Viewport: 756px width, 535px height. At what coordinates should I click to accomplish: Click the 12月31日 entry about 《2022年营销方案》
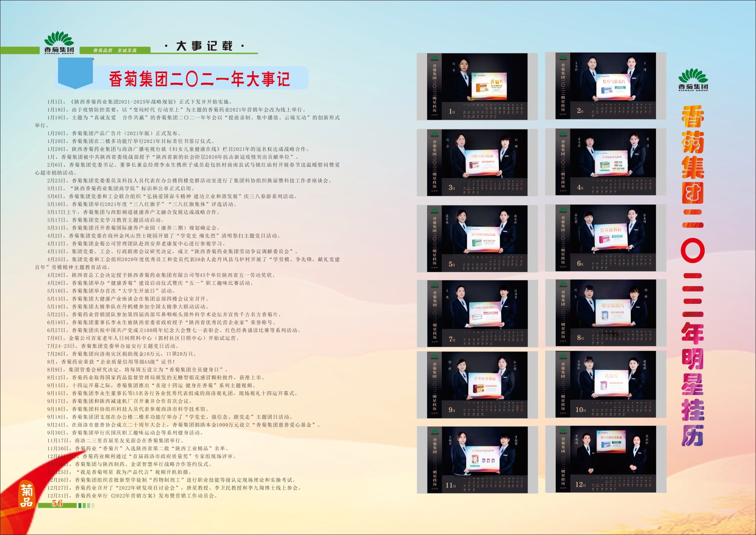click(x=134, y=496)
